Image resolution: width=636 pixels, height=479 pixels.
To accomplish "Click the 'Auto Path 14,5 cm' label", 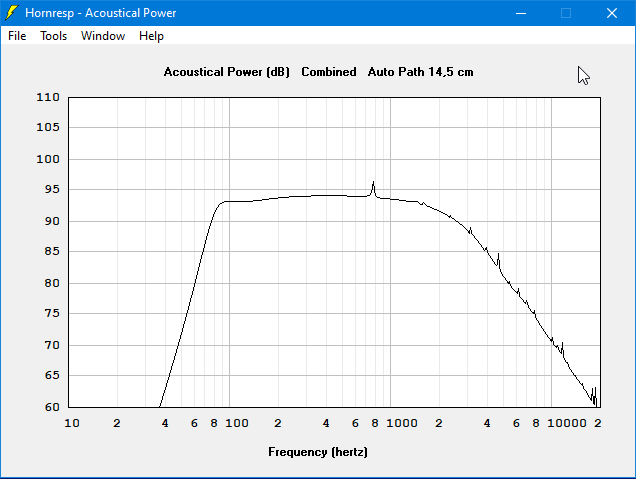I will 420,72.
